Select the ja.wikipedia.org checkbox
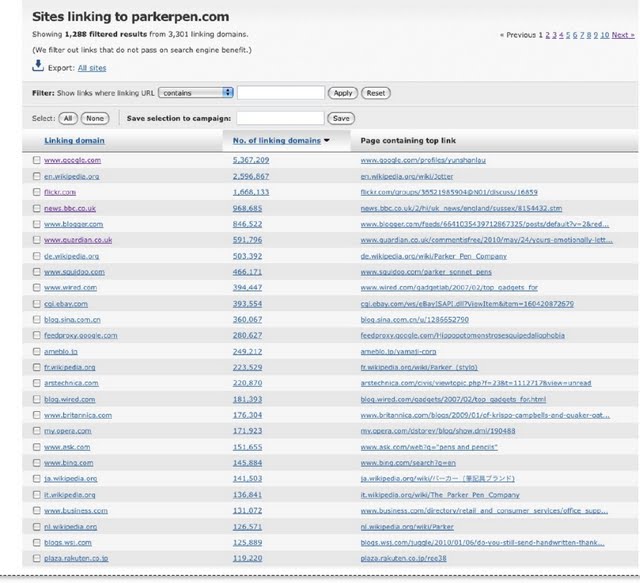 (x=37, y=478)
